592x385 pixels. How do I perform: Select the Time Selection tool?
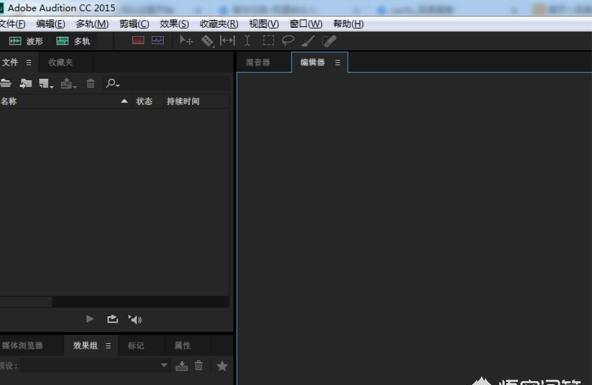[x=247, y=40]
